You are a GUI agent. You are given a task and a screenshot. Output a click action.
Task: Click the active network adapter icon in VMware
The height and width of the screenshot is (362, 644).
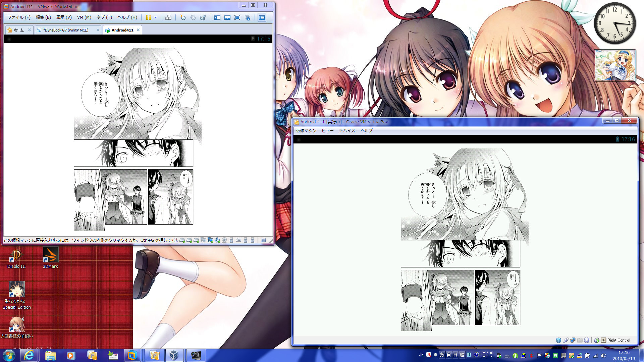point(210,240)
